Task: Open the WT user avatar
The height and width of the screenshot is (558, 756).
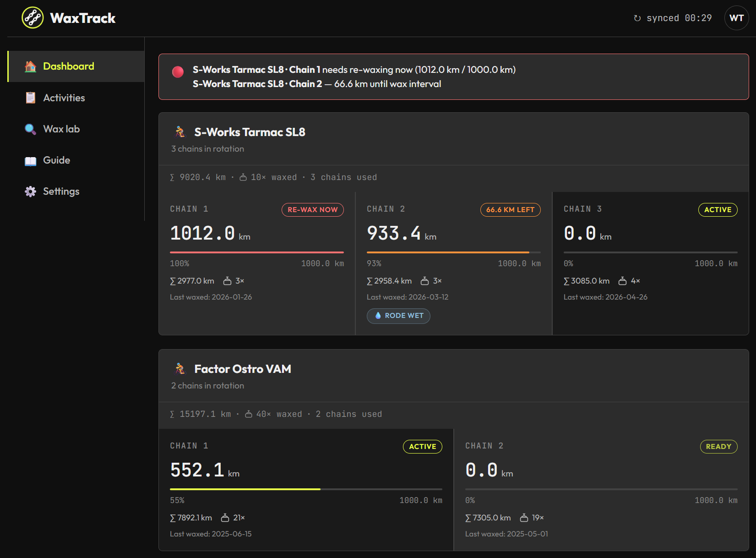Action: point(736,18)
